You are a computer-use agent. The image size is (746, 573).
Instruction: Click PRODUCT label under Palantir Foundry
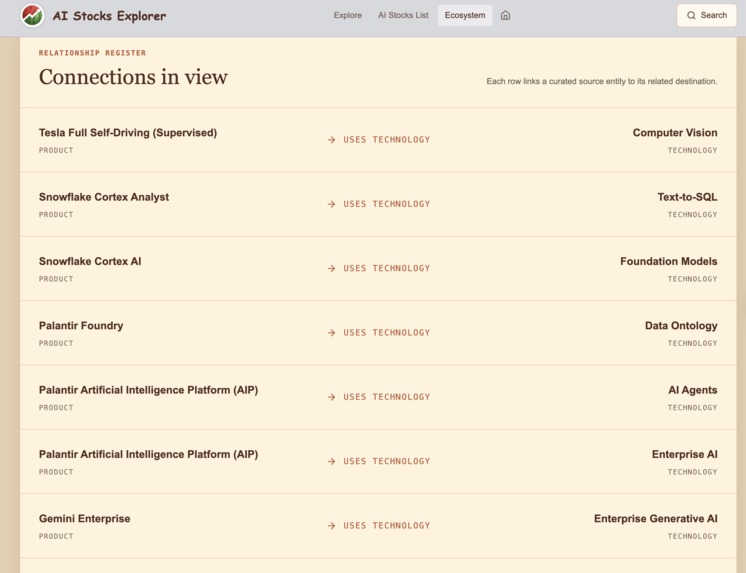(56, 343)
